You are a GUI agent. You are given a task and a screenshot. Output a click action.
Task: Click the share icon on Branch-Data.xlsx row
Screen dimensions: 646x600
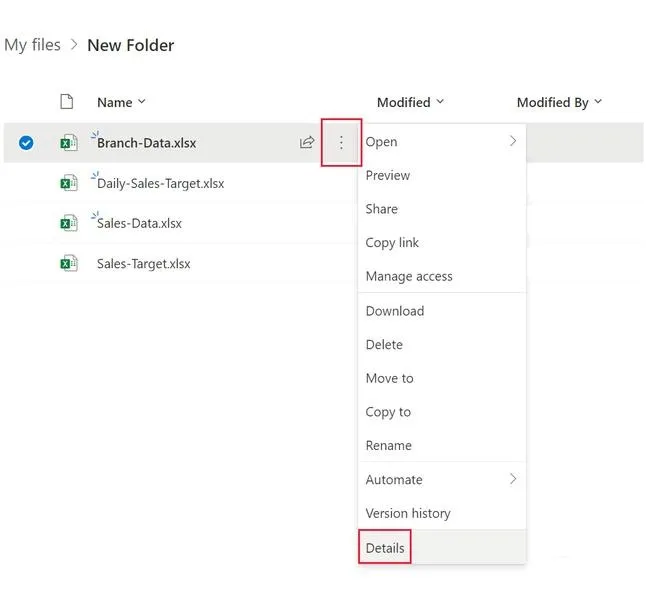coord(307,143)
